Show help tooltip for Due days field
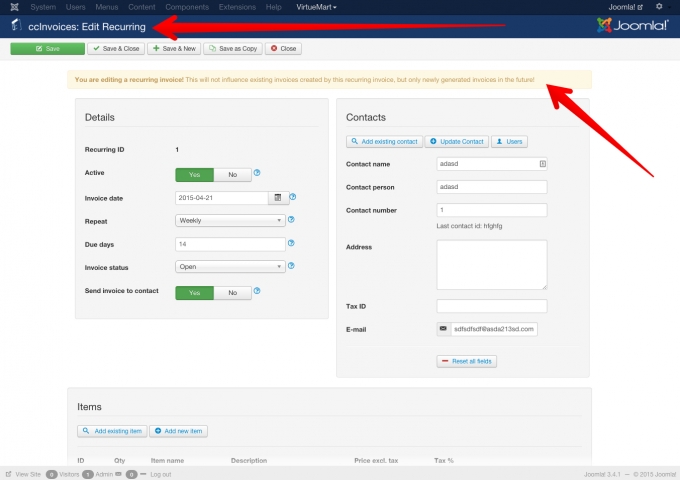 [291, 243]
